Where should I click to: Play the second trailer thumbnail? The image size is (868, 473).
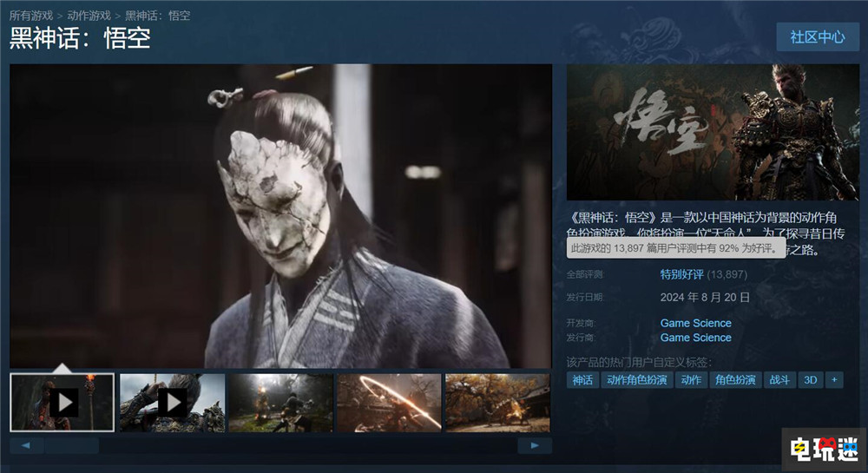(x=172, y=402)
